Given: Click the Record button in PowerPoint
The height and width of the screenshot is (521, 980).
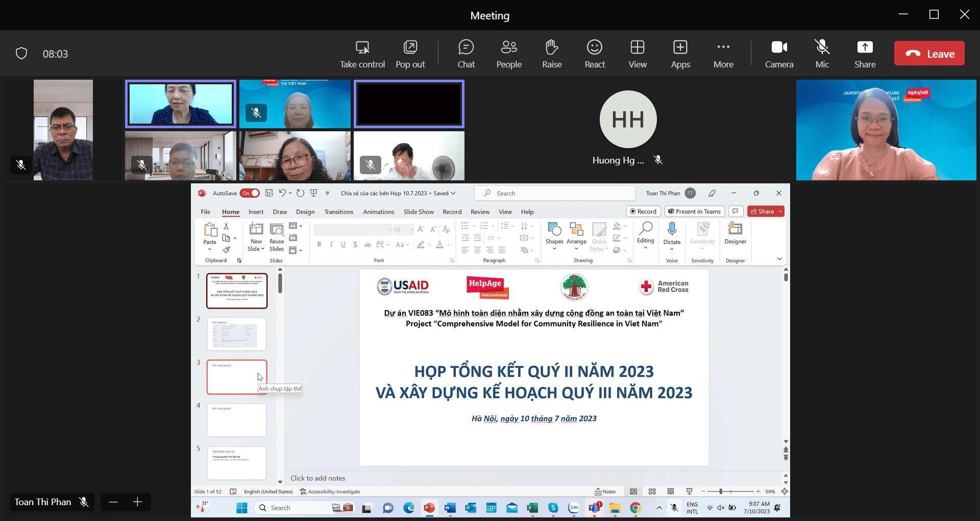Looking at the screenshot, I should tap(643, 211).
